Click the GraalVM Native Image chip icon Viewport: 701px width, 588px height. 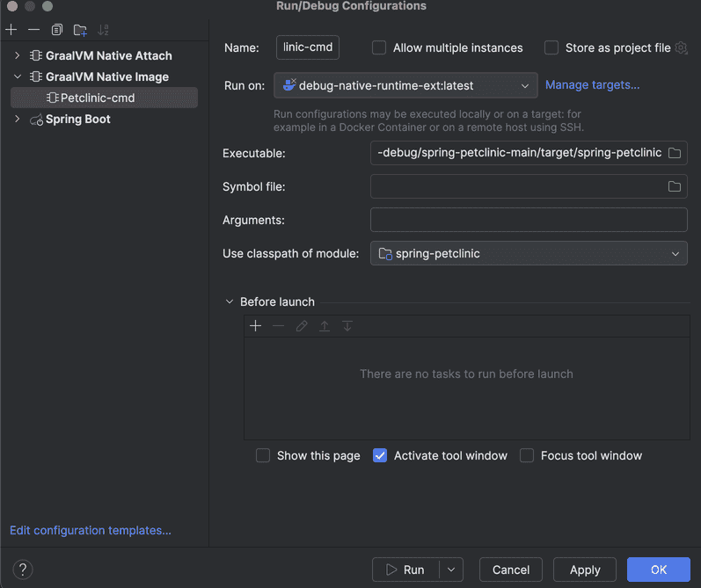tap(36, 76)
